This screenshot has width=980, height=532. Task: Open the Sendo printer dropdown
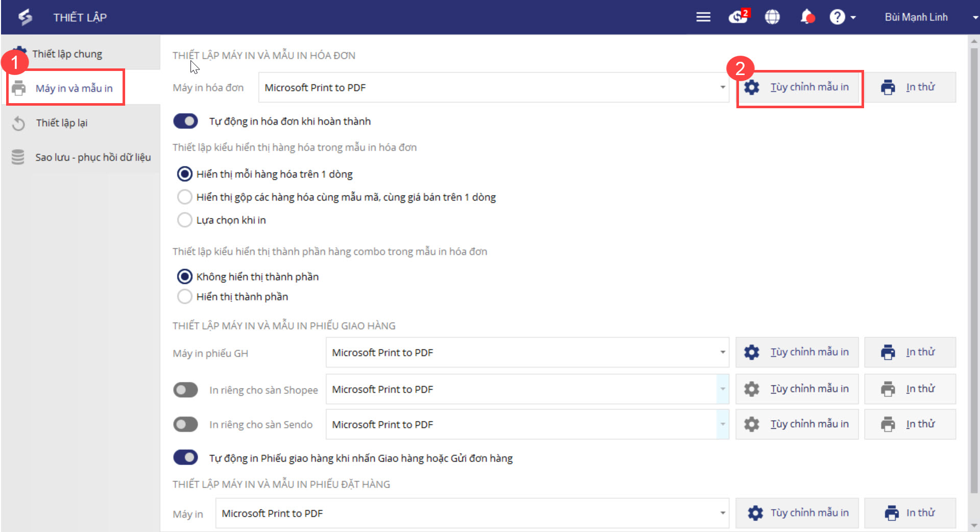click(528, 424)
